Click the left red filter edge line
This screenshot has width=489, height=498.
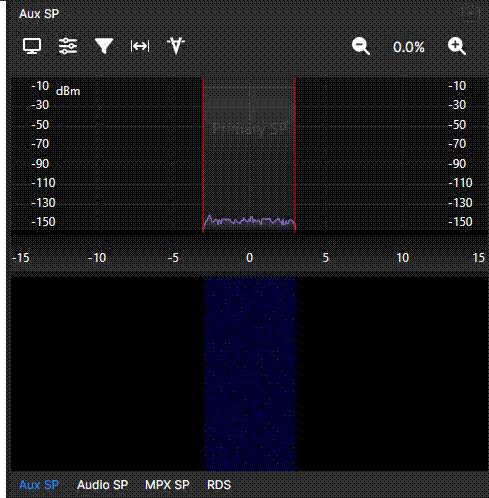(x=203, y=155)
